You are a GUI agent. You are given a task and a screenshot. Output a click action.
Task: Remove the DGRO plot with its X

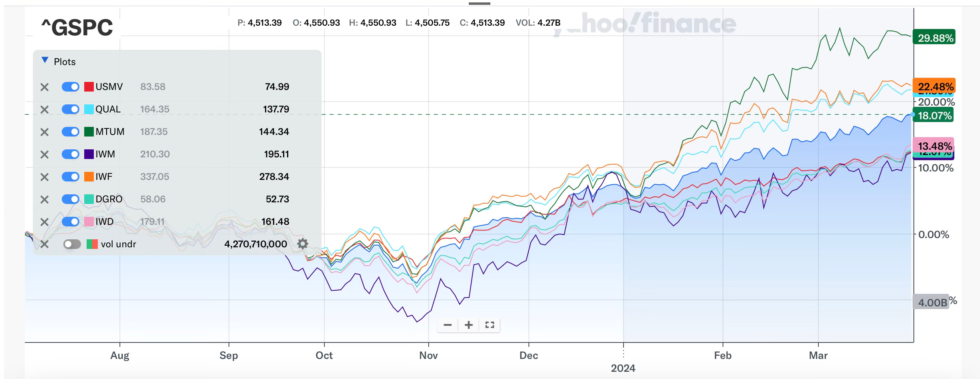click(x=45, y=200)
